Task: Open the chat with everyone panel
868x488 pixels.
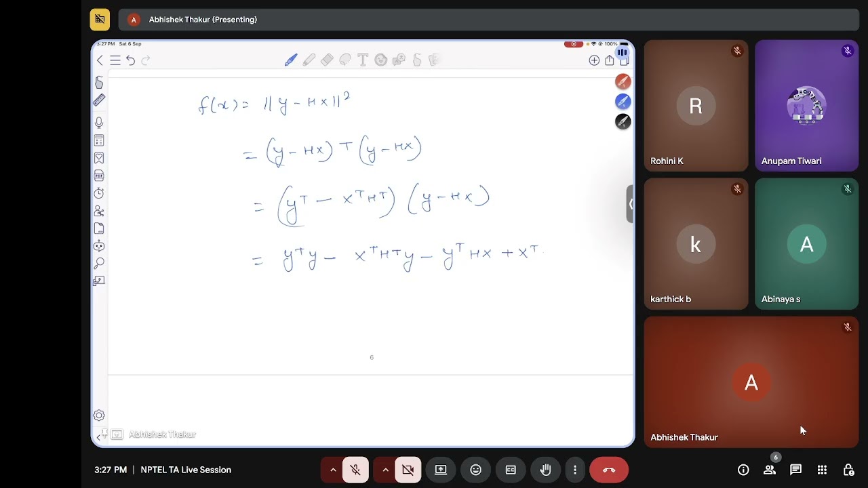Action: [x=796, y=470]
